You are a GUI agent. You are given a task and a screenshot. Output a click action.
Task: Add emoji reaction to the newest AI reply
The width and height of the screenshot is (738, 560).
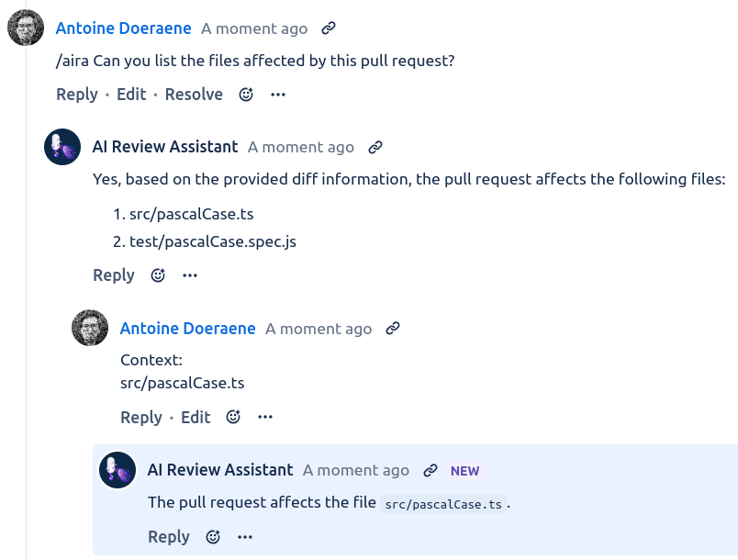click(213, 537)
